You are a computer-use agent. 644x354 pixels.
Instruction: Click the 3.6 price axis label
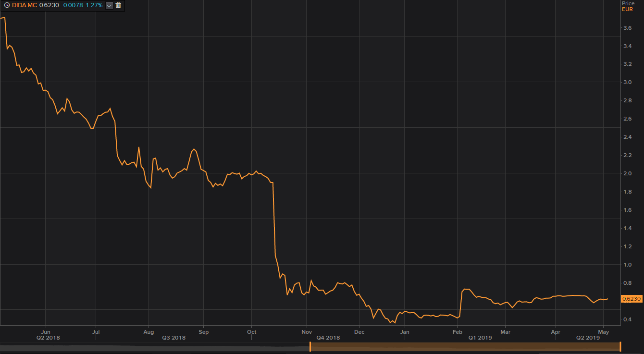pos(627,28)
